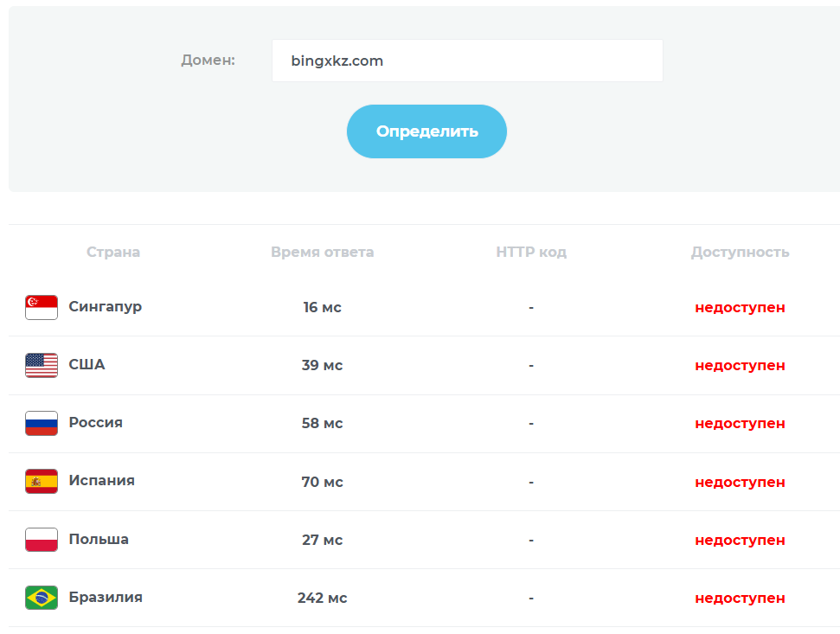This screenshot has width=840, height=634.
Task: Click the USA flag icon
Action: coord(42,365)
